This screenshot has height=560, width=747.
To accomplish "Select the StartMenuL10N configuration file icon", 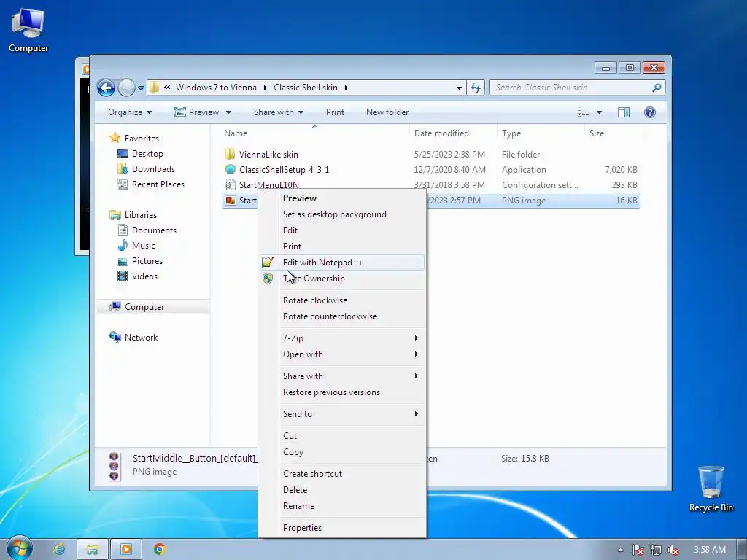I will point(230,184).
